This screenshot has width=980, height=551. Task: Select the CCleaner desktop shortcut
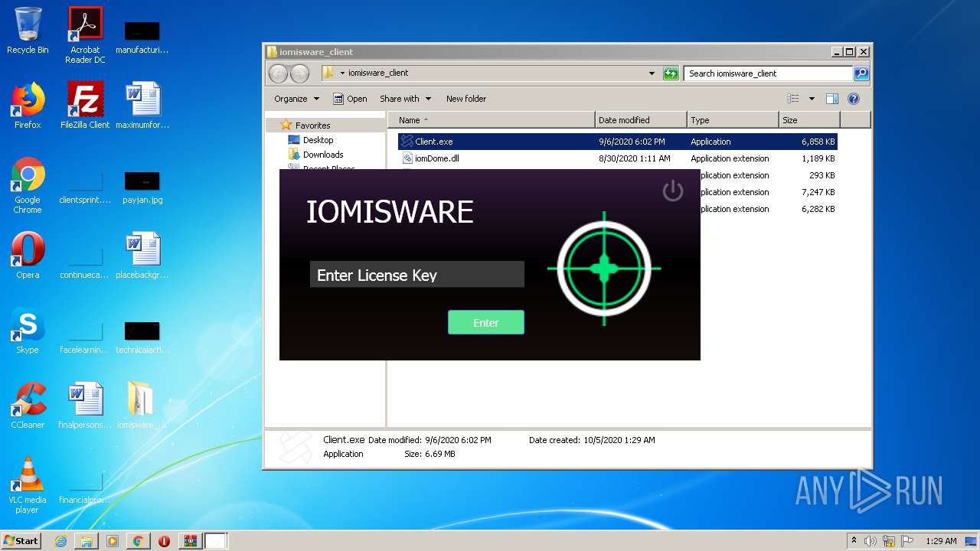pos(28,406)
